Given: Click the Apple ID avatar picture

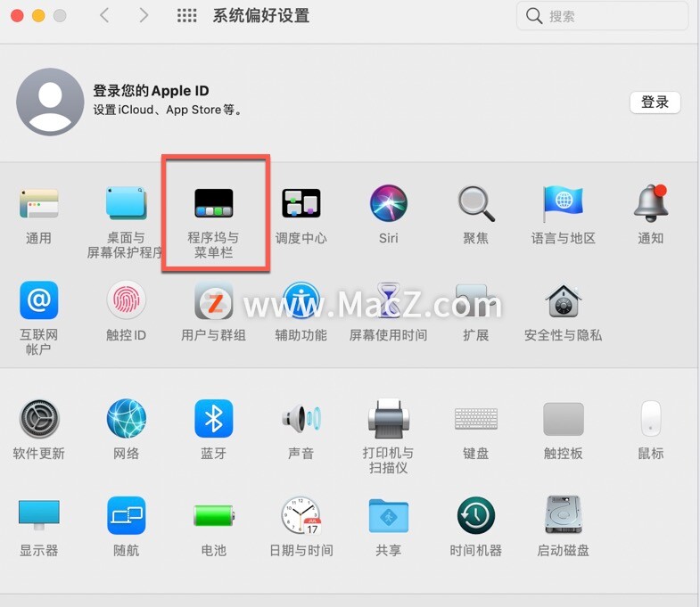Looking at the screenshot, I should [50, 102].
